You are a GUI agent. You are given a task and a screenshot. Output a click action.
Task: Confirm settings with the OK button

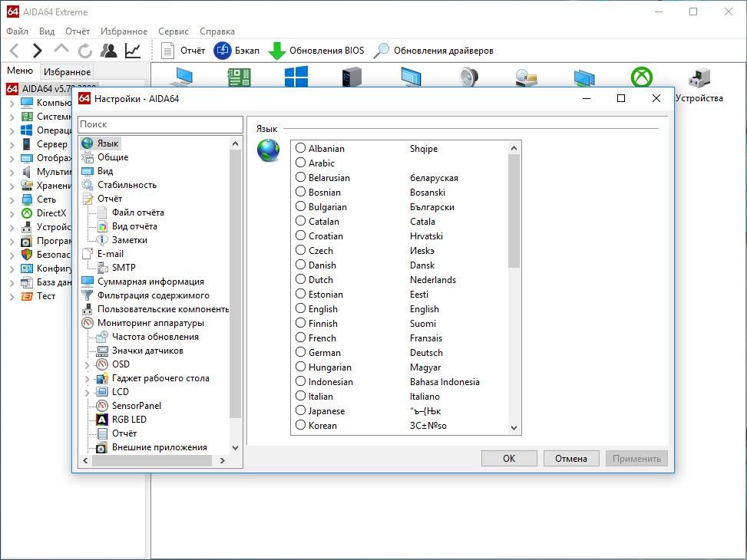509,459
